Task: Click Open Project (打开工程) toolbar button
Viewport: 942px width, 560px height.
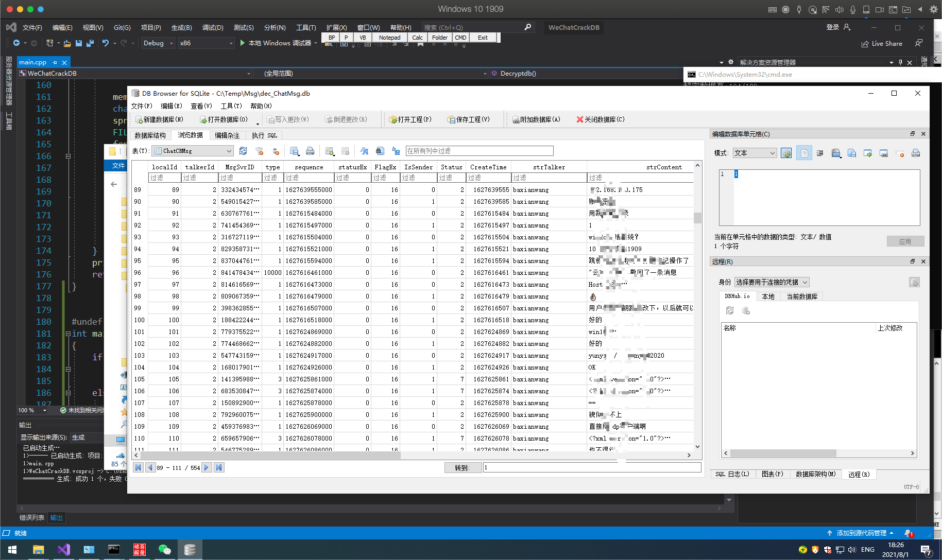Action: 410,119
